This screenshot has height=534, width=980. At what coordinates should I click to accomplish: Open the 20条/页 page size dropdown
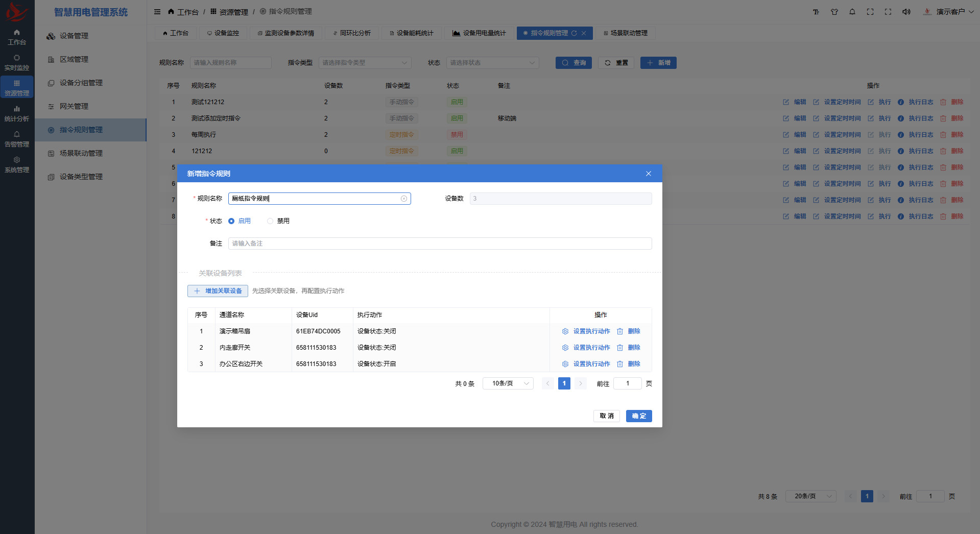pyautogui.click(x=811, y=496)
